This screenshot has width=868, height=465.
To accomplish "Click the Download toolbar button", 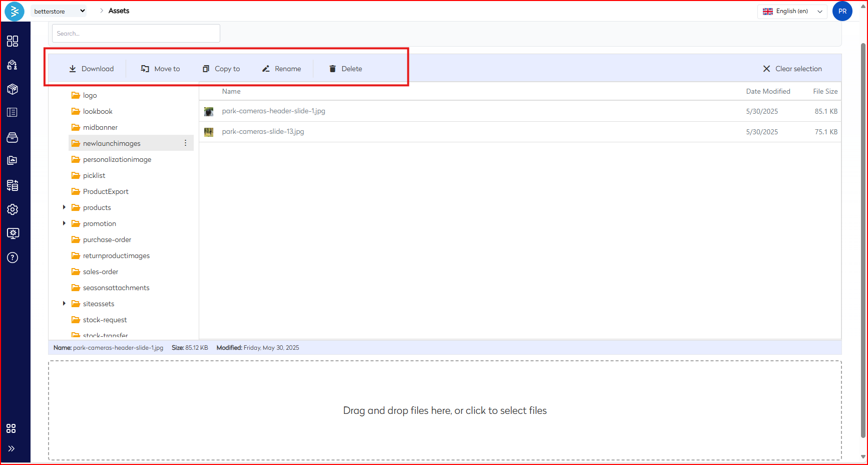I will [91, 69].
